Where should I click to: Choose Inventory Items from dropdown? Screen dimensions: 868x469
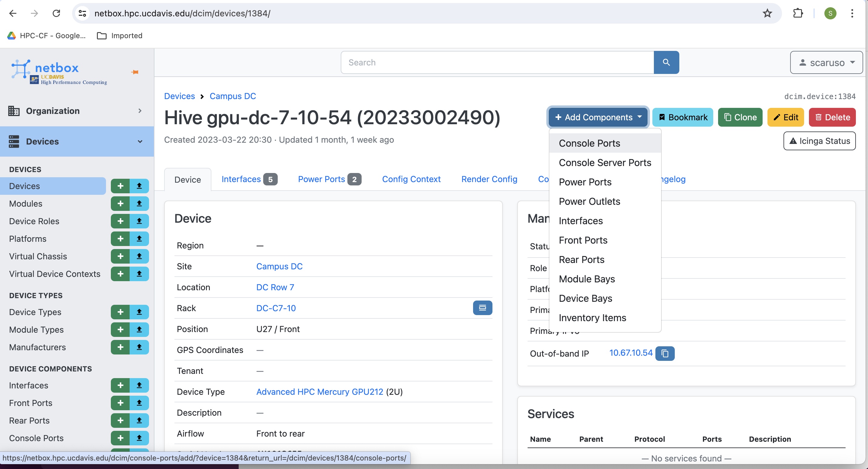pyautogui.click(x=592, y=318)
